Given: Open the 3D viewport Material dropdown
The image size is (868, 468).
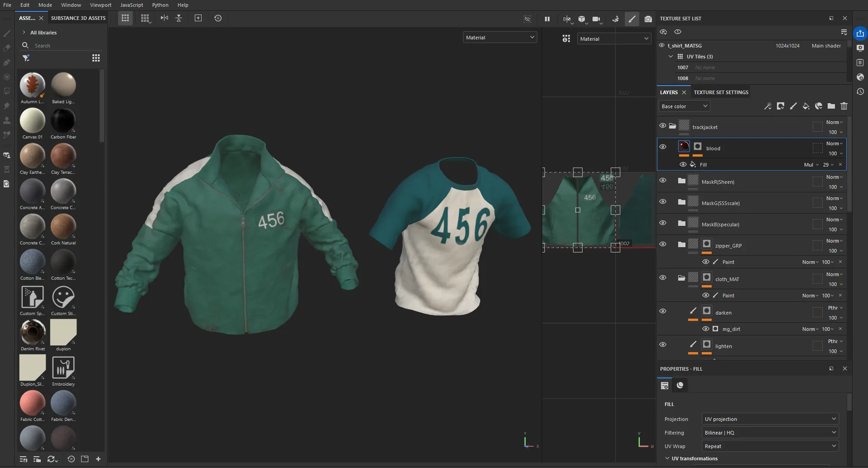Looking at the screenshot, I should click(x=500, y=38).
